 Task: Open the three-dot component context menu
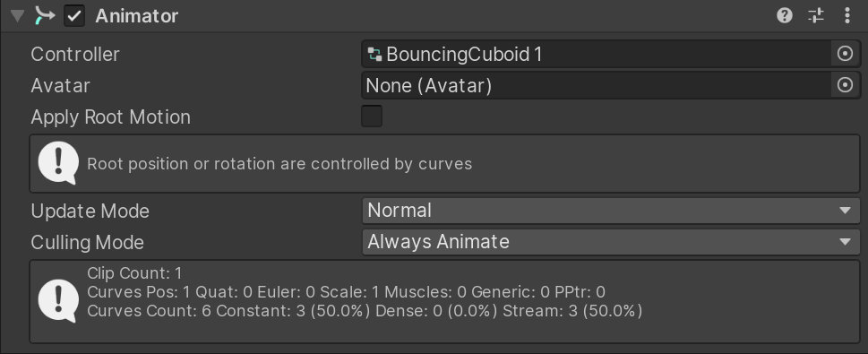tap(847, 15)
